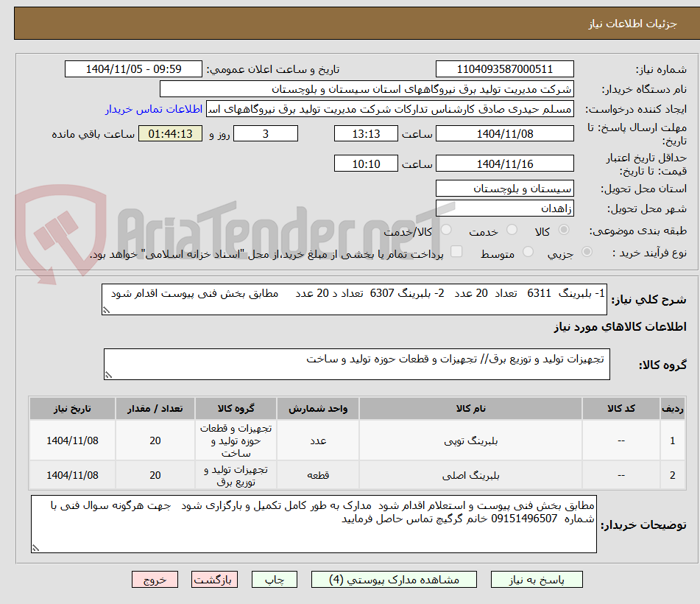This screenshot has height=604, width=700.
Task: Click the بازگشت back button
Action: point(214,580)
